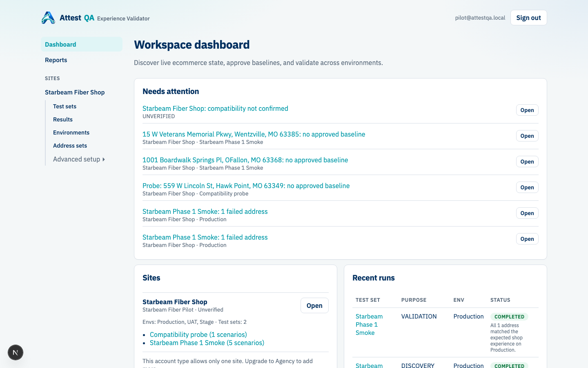Click the pilot@attestqa.local account text

pyautogui.click(x=480, y=18)
